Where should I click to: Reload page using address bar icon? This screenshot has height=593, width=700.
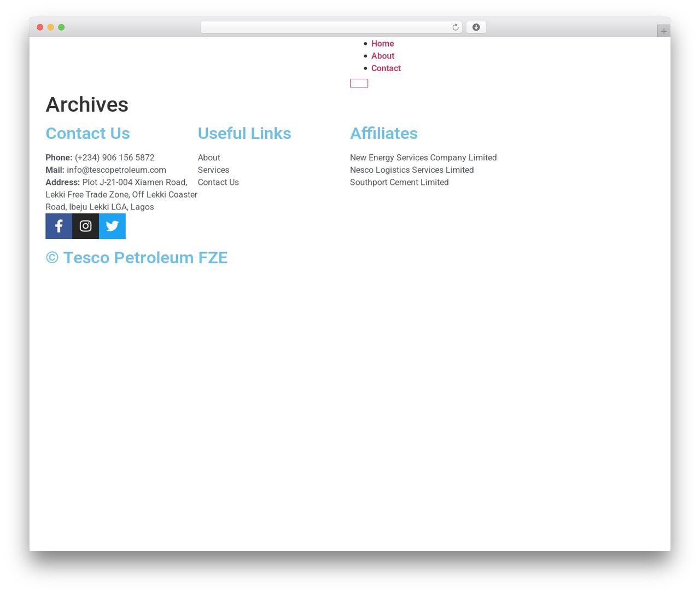455,27
